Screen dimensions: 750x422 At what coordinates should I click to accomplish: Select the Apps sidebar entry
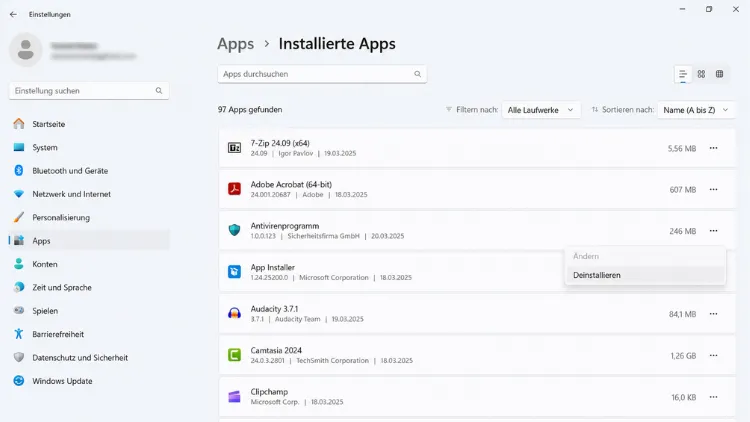[89, 241]
